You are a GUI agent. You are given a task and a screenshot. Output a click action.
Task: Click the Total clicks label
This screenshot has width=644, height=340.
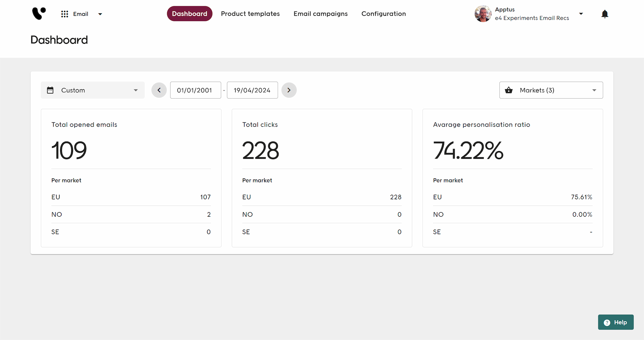click(x=260, y=125)
